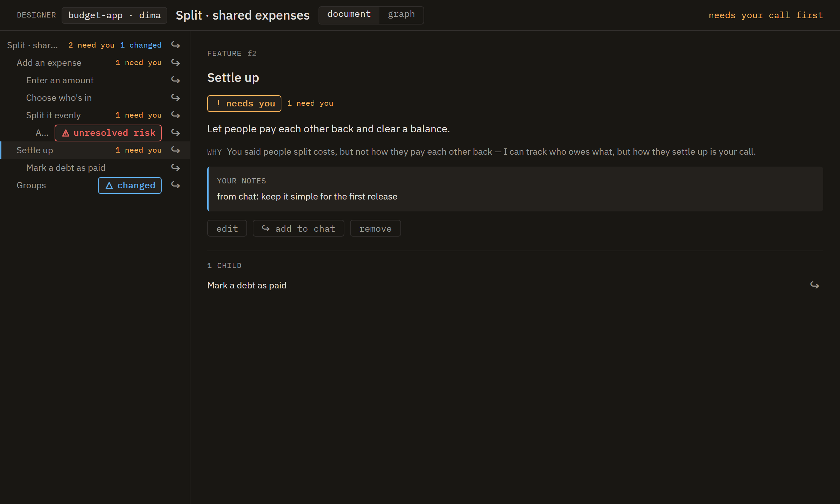Click the edit button

pos(227,229)
